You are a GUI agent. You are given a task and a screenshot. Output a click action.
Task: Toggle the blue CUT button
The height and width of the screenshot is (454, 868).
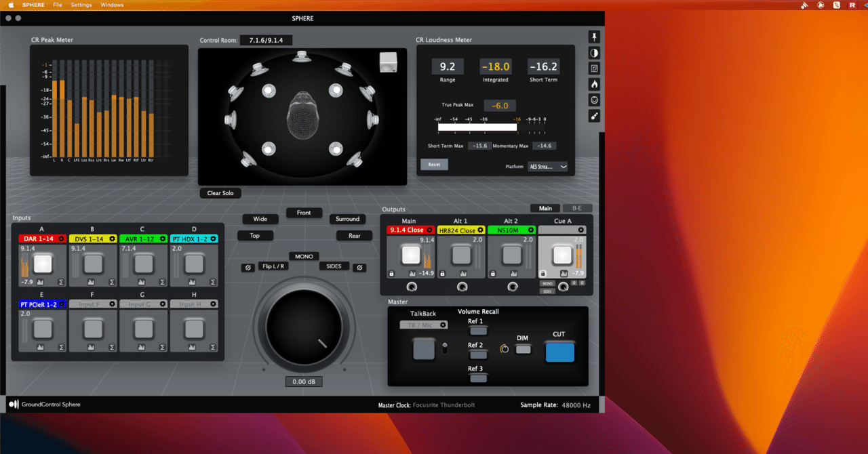[x=559, y=352]
